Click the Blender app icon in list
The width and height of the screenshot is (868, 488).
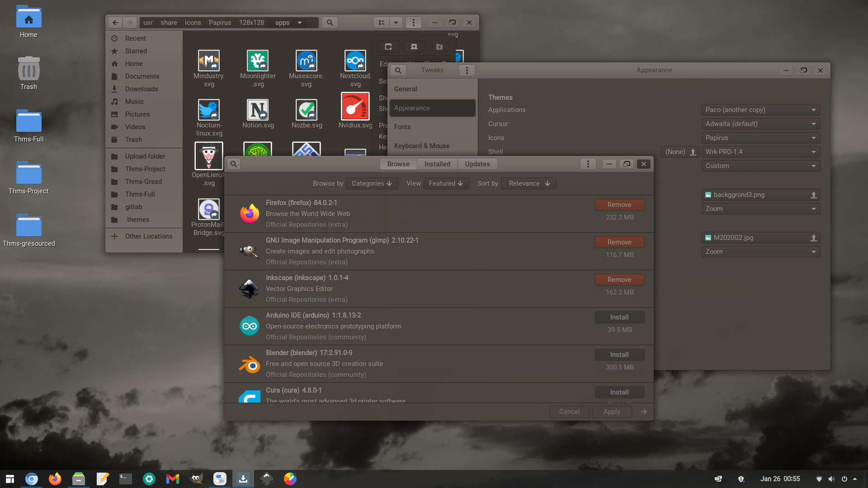coord(250,364)
